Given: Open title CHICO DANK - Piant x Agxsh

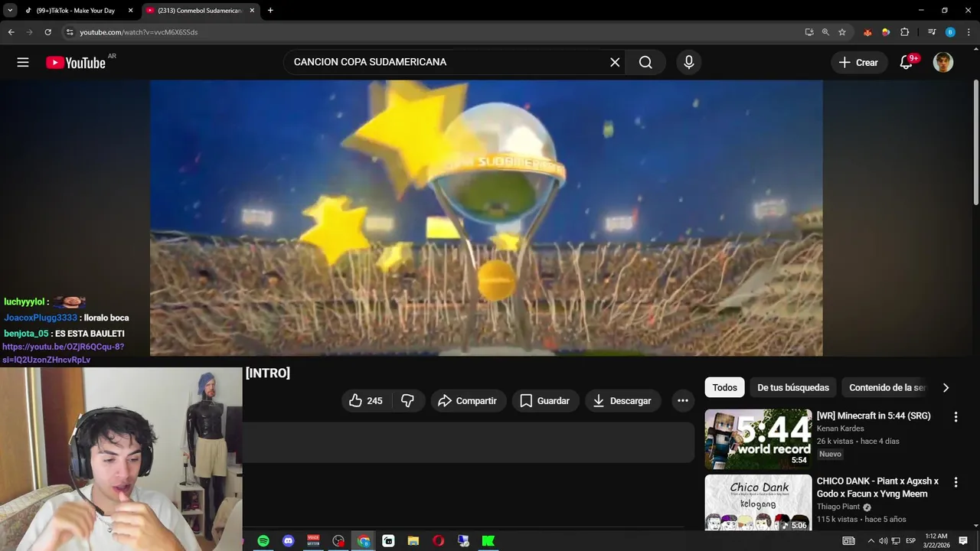Looking at the screenshot, I should point(877,487).
